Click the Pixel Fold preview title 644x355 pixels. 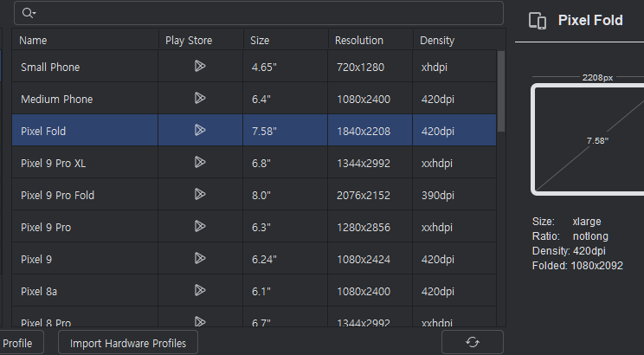(590, 20)
